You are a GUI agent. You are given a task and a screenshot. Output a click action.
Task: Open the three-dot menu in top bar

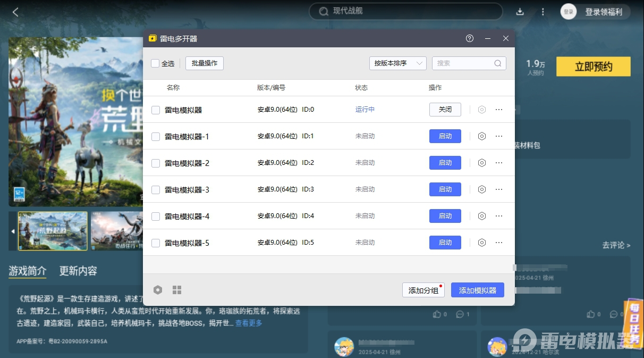tap(543, 12)
